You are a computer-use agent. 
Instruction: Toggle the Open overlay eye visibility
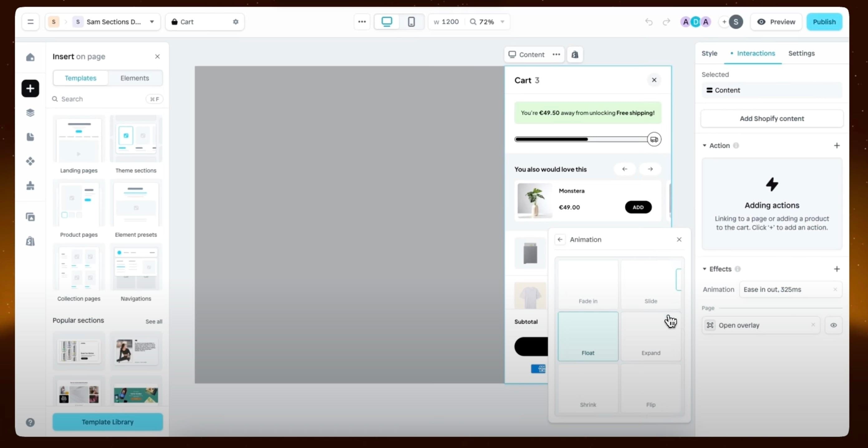click(833, 325)
